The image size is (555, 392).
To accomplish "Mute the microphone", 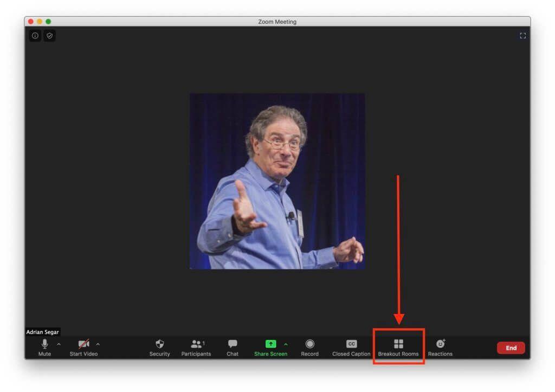I will pos(44,348).
